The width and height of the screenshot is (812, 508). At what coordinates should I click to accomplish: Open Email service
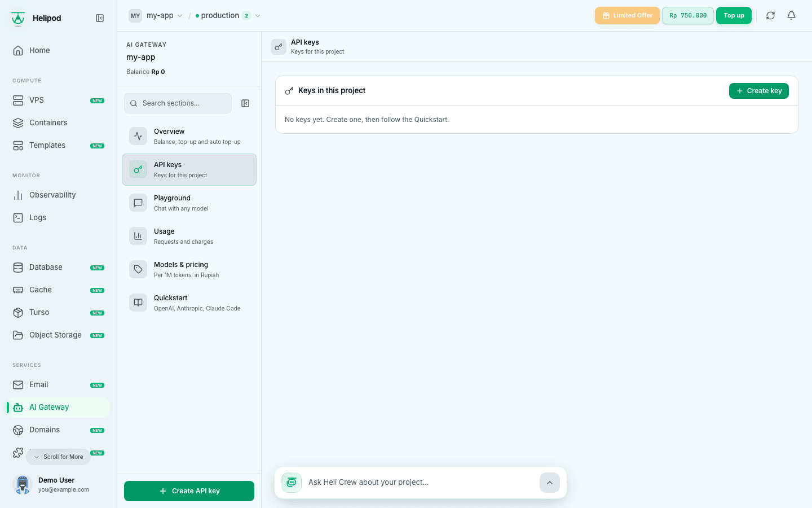[x=59, y=384]
